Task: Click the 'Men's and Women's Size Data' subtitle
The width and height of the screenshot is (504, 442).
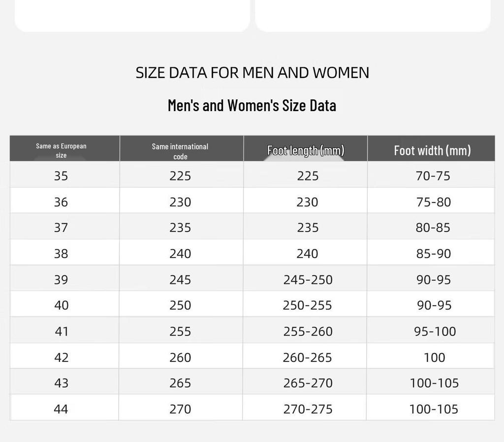Action: (x=252, y=105)
